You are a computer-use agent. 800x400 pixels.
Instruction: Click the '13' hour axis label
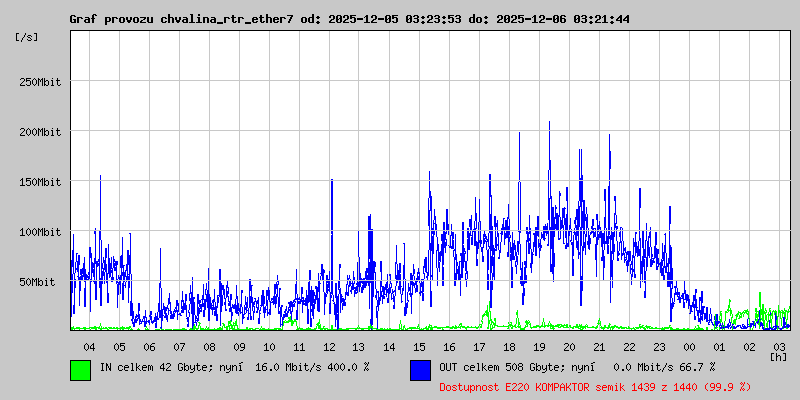click(359, 347)
